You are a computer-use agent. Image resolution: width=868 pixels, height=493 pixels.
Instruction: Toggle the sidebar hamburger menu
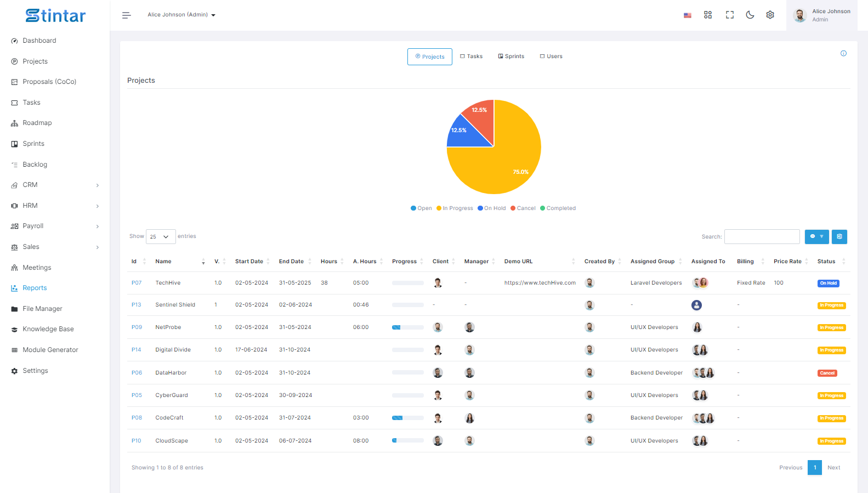pos(126,15)
